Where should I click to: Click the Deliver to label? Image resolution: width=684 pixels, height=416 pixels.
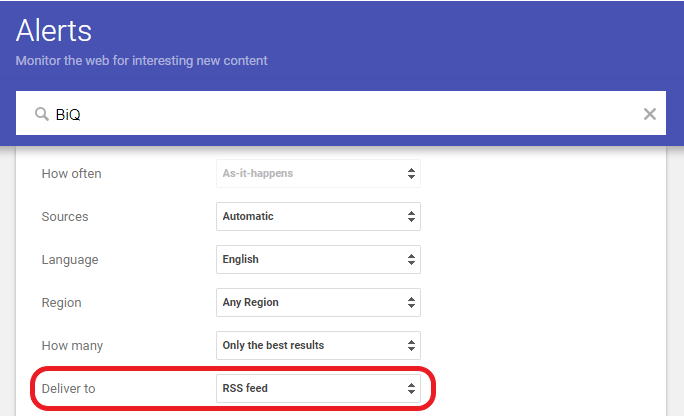[x=68, y=389]
